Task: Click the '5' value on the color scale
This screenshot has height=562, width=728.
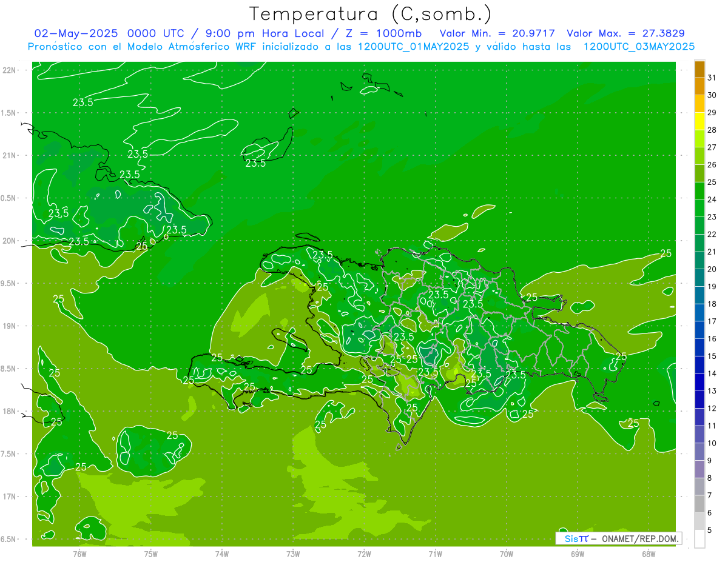Action: click(x=710, y=530)
